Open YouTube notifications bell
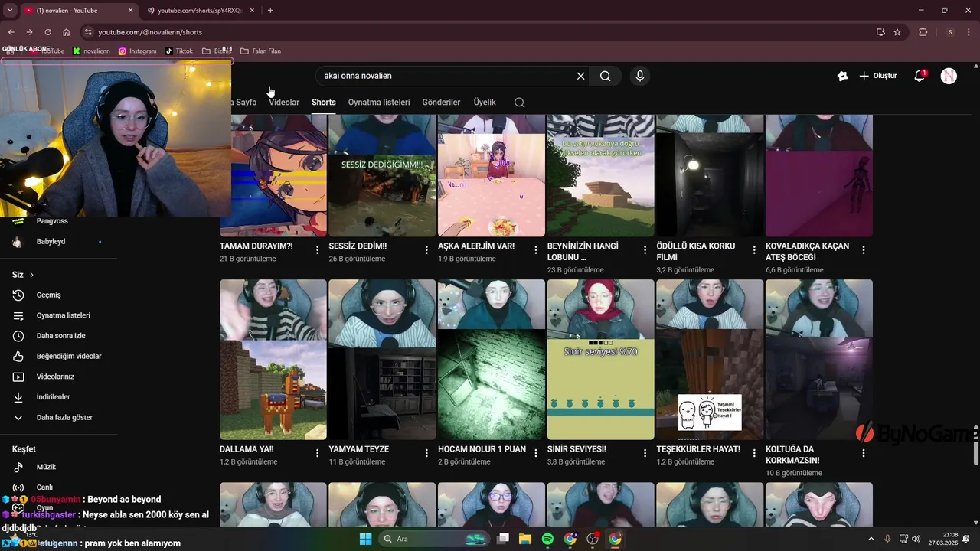 pyautogui.click(x=920, y=76)
